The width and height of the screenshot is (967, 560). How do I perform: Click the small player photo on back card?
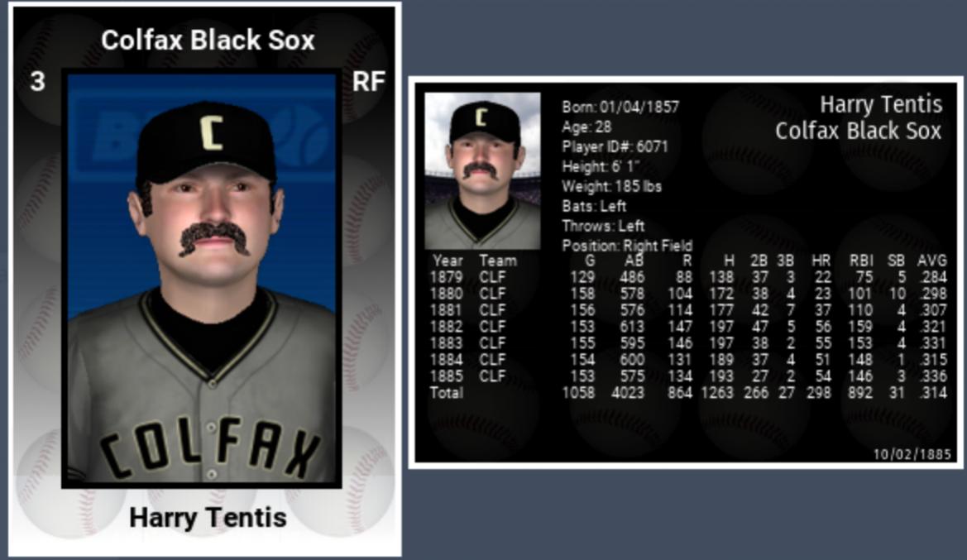pos(482,171)
